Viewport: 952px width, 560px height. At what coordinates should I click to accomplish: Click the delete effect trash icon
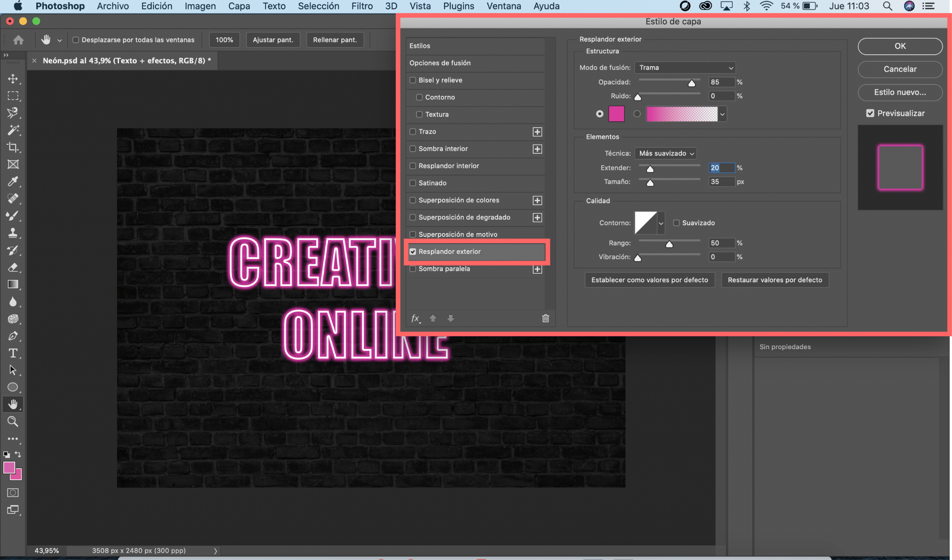pyautogui.click(x=546, y=318)
